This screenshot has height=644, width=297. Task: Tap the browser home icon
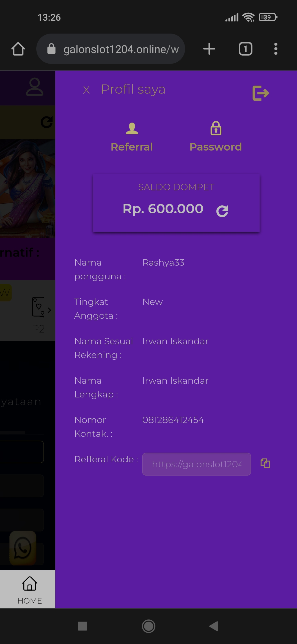[18, 49]
